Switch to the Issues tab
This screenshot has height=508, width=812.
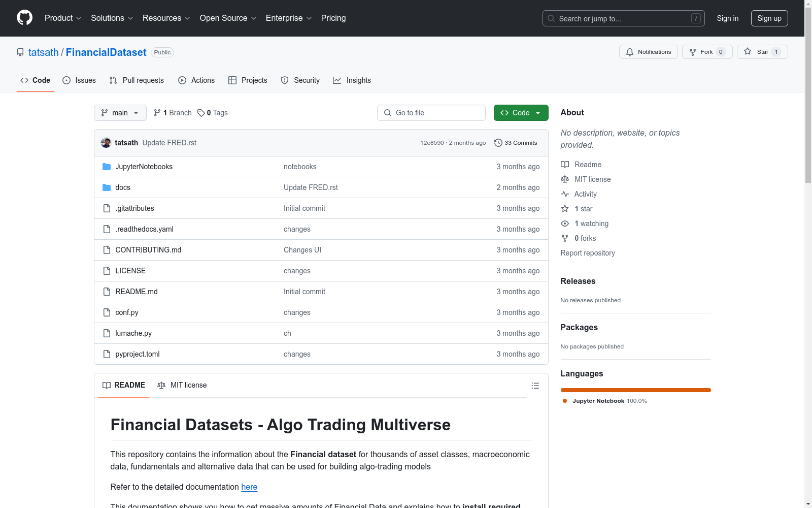79,80
